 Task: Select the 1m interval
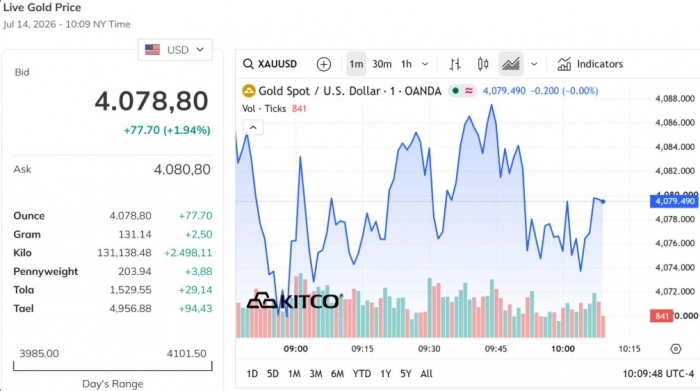pos(356,64)
